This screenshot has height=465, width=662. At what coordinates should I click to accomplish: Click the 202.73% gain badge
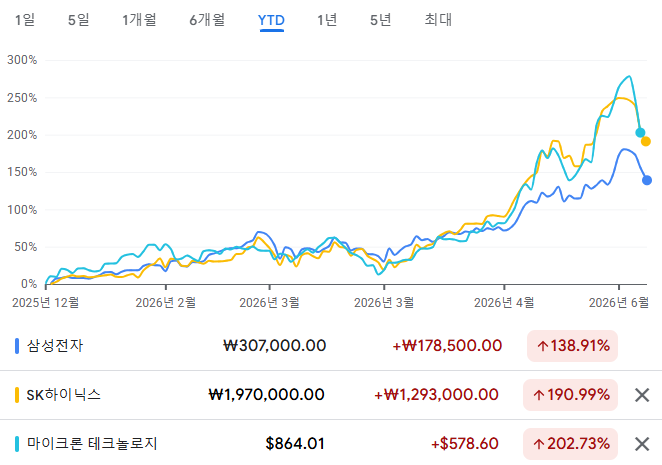point(570,444)
